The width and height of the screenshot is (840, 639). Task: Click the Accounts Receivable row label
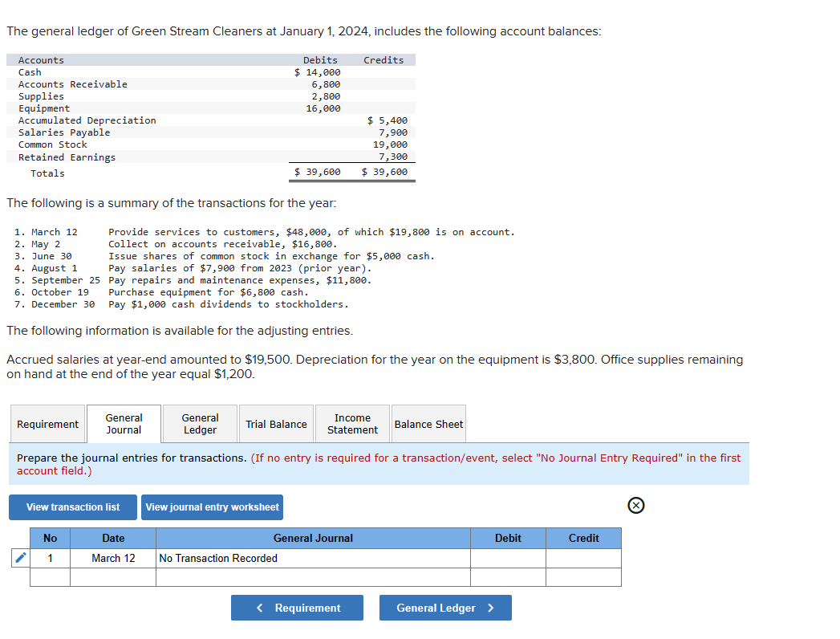pyautogui.click(x=73, y=84)
